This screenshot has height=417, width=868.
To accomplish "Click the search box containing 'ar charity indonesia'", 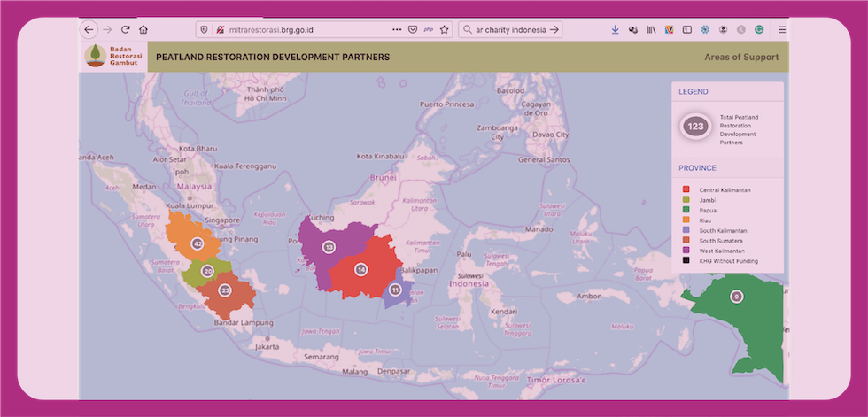I will pyautogui.click(x=510, y=30).
